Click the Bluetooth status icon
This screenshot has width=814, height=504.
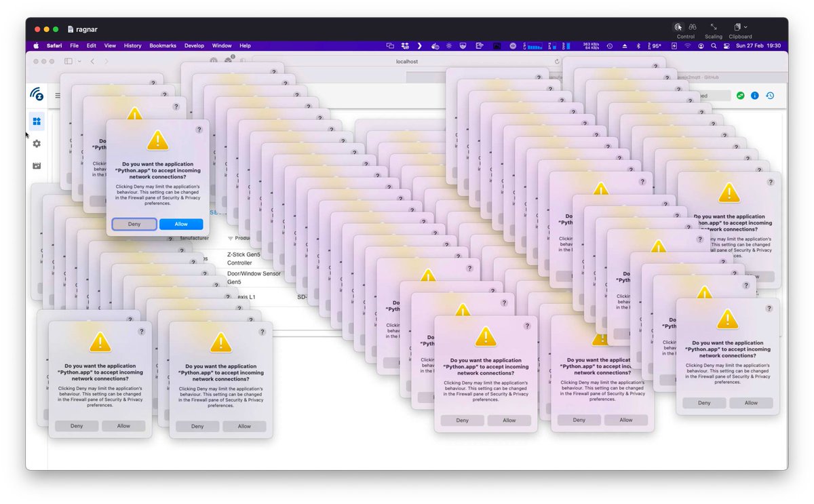tap(638, 45)
